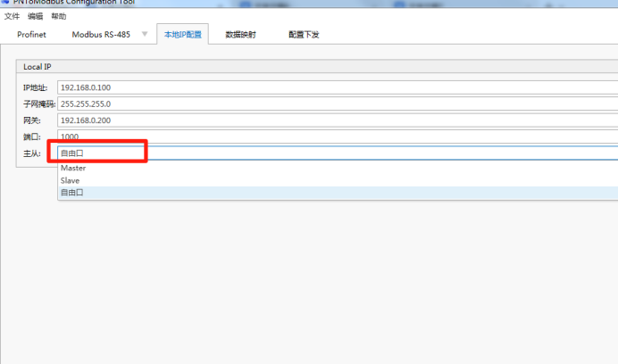Click the IP地址 field showing 192.168.0.100
This screenshot has height=364, width=618.
[338, 87]
